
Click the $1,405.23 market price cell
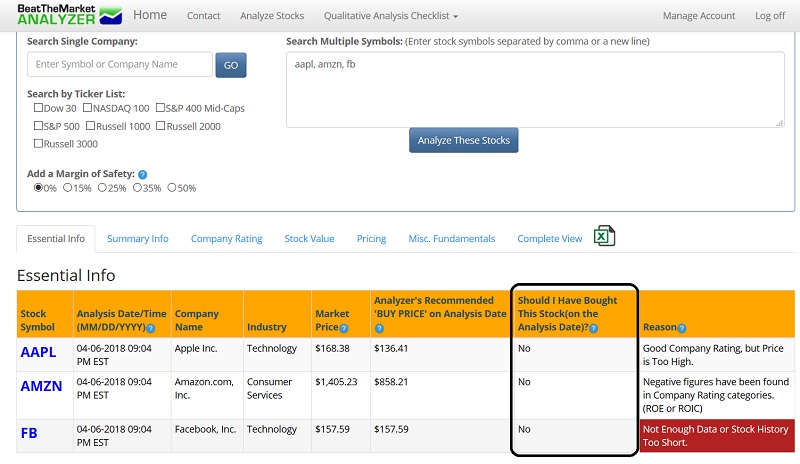(341, 395)
